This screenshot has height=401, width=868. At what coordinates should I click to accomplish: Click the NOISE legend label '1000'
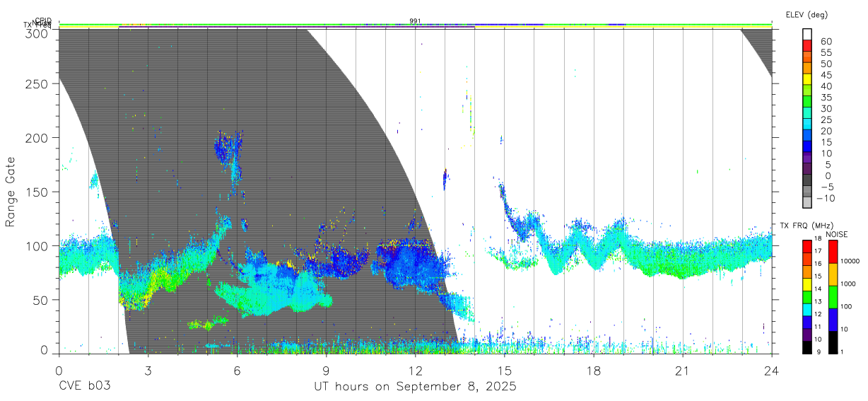848,284
